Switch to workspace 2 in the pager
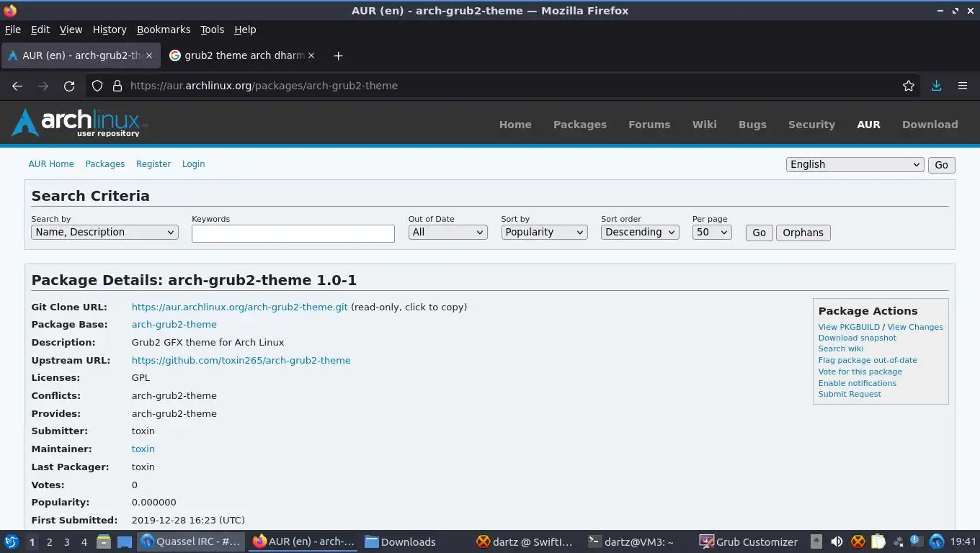Screen dimensions: 980x553 pos(49,541)
